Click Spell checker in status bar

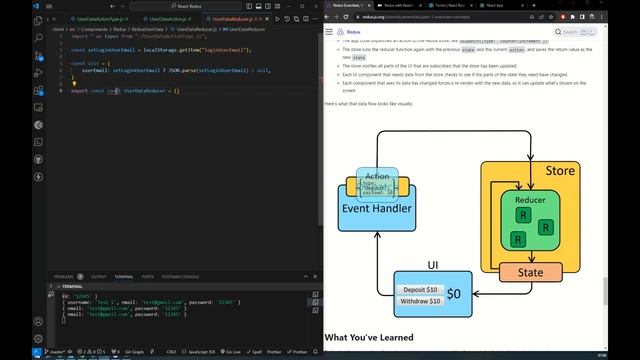[x=254, y=352]
